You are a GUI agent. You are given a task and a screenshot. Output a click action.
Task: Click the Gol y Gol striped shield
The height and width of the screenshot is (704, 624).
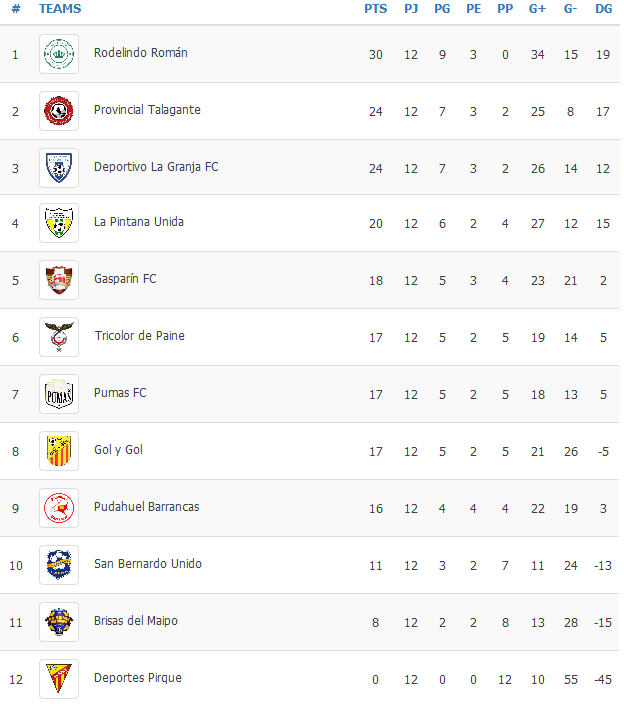pyautogui.click(x=59, y=451)
